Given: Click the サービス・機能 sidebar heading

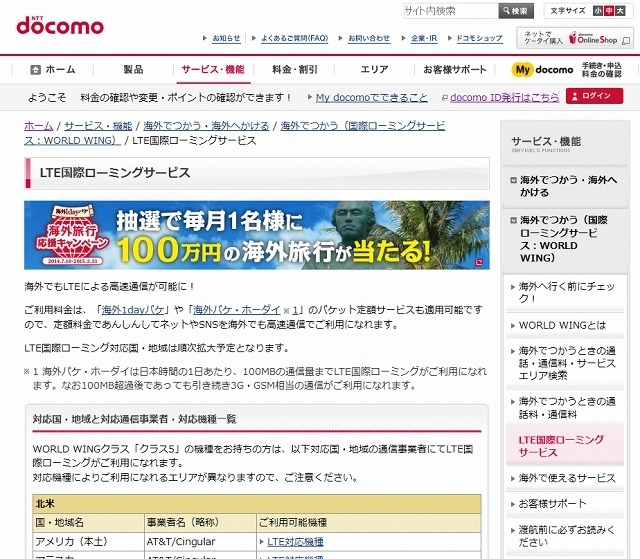Looking at the screenshot, I should click(x=546, y=142).
